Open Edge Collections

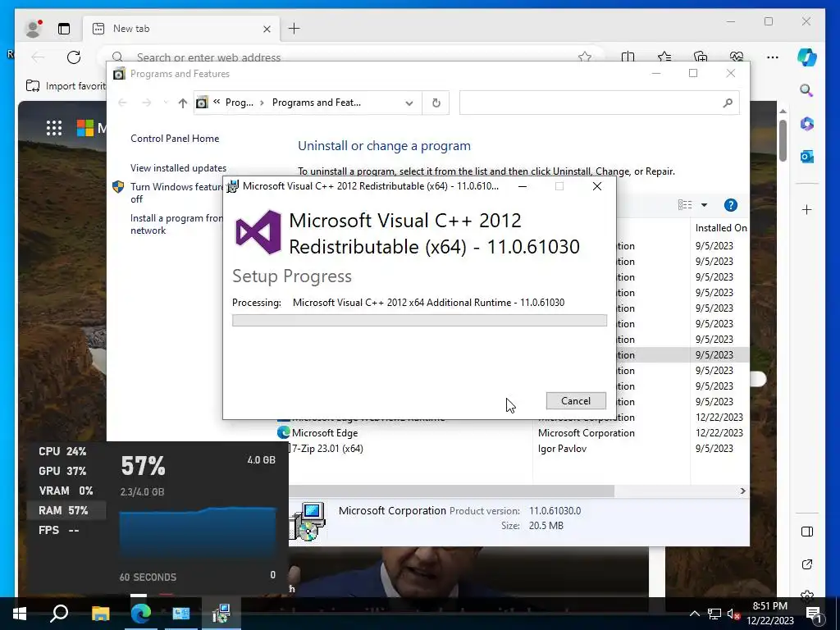coord(701,57)
